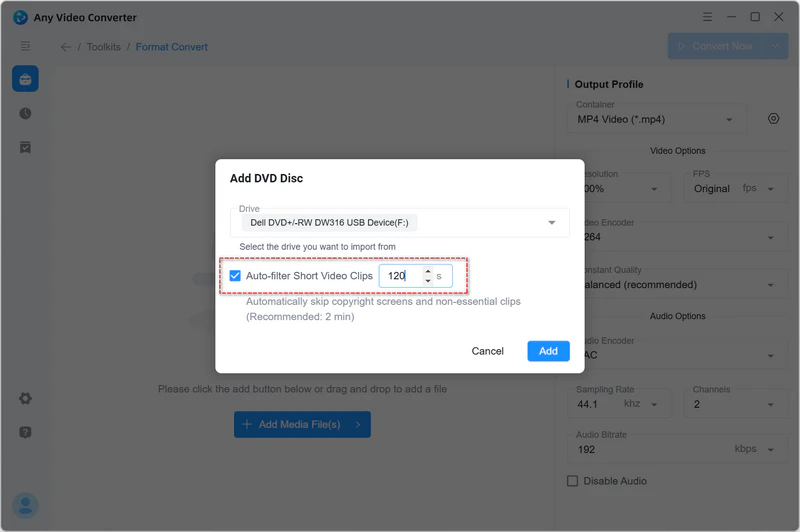The image size is (800, 532).
Task: Open the Constant Quality dropdown
Action: coord(686,285)
